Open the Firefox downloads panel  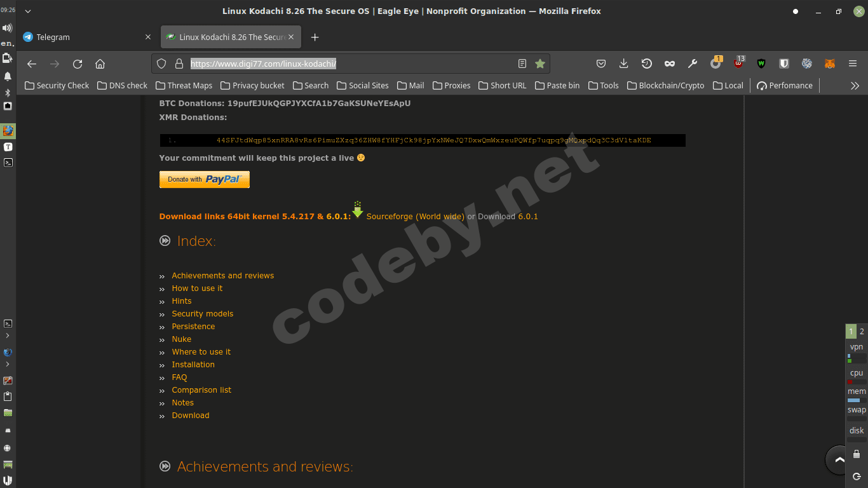[624, 64]
